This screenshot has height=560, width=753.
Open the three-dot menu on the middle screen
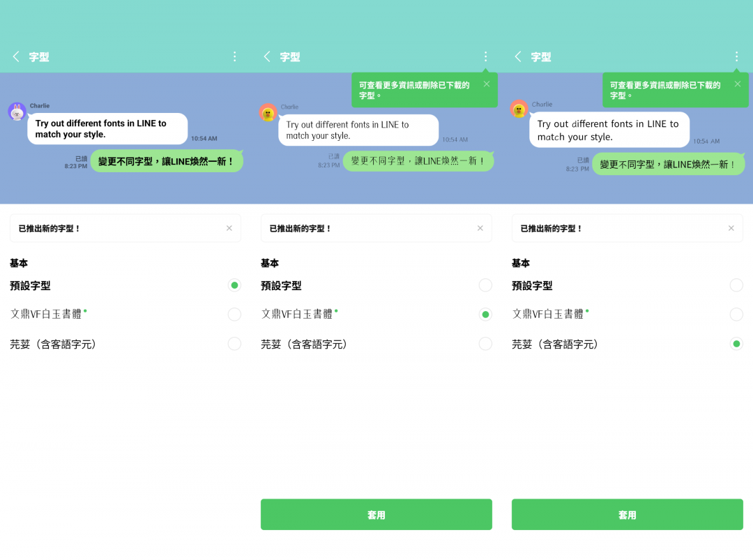point(485,56)
